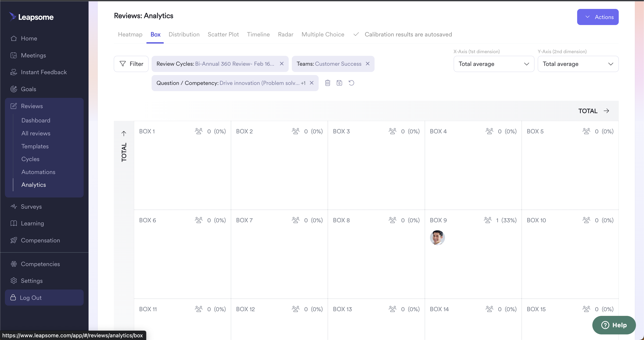Open the X-Axis Total average dropdown

494,64
